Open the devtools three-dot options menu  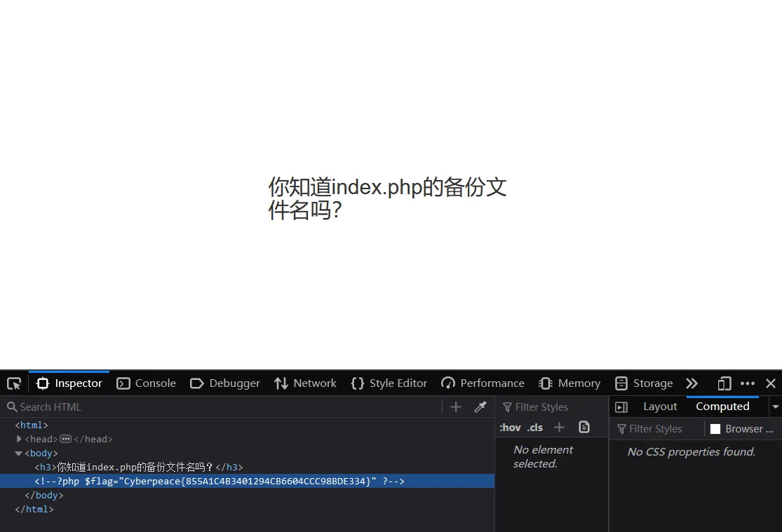point(748,383)
